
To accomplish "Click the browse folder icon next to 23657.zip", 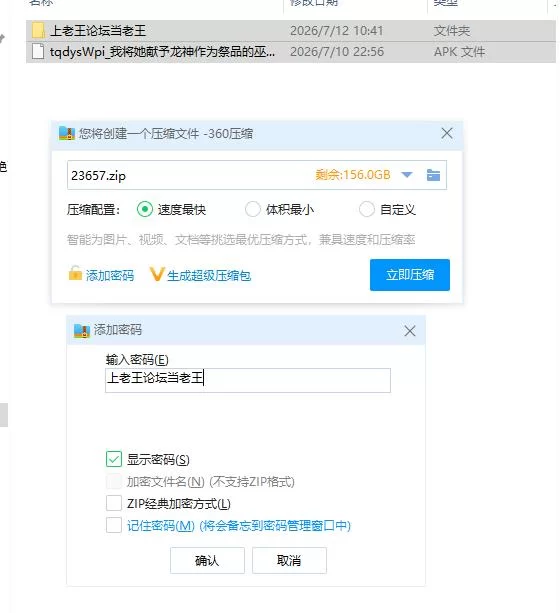I will 433,175.
